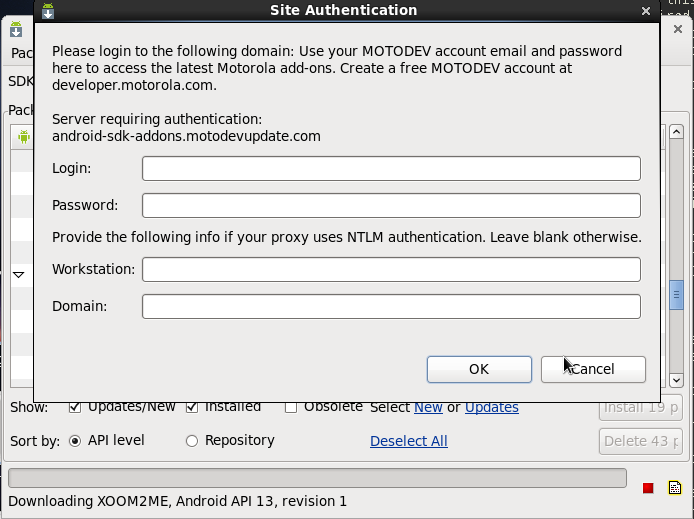Click the Android SDK Manager window icon

tap(16, 31)
